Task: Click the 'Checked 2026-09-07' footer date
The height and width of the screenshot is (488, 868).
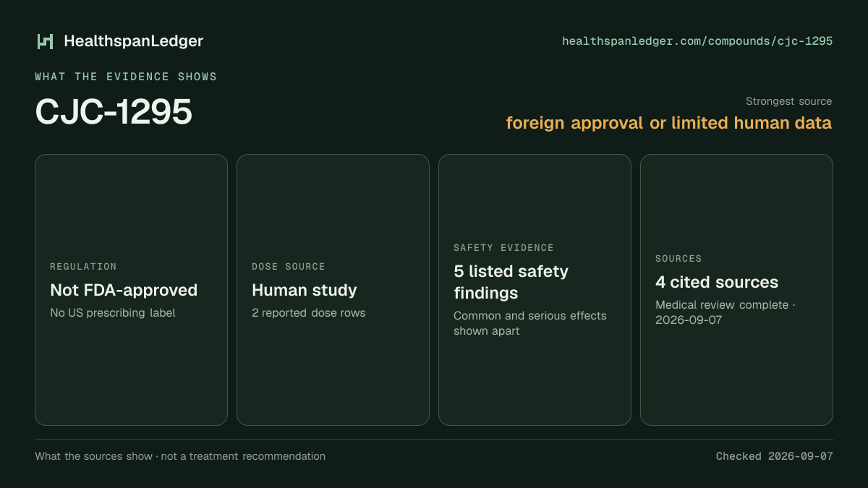Action: (775, 456)
